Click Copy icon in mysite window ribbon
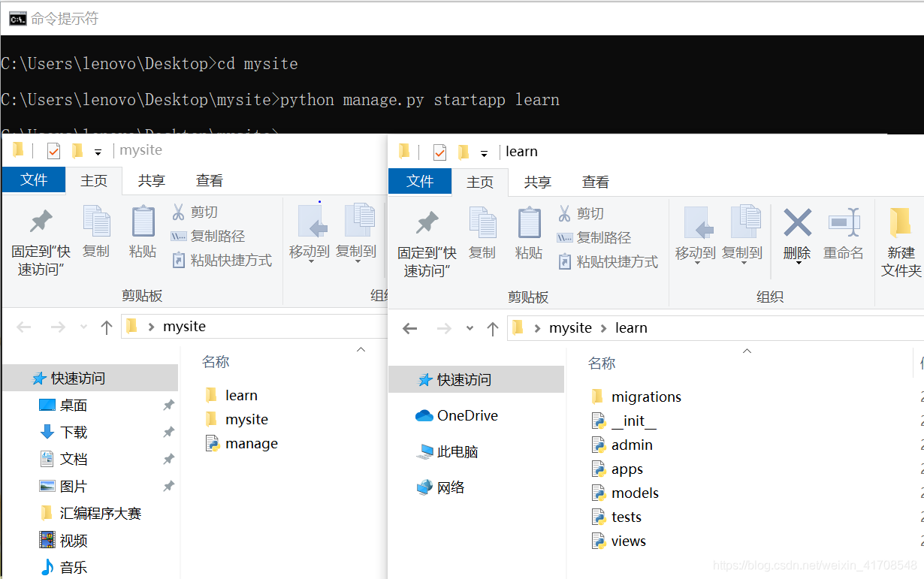 (x=96, y=233)
